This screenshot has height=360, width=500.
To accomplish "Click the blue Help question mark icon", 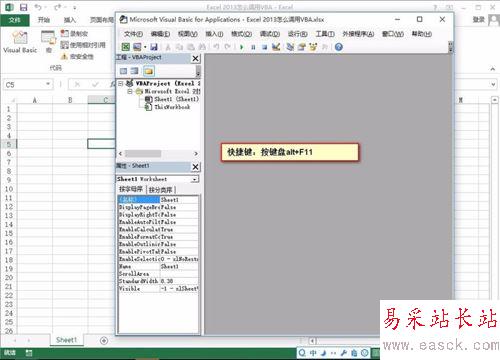I will (339, 47).
